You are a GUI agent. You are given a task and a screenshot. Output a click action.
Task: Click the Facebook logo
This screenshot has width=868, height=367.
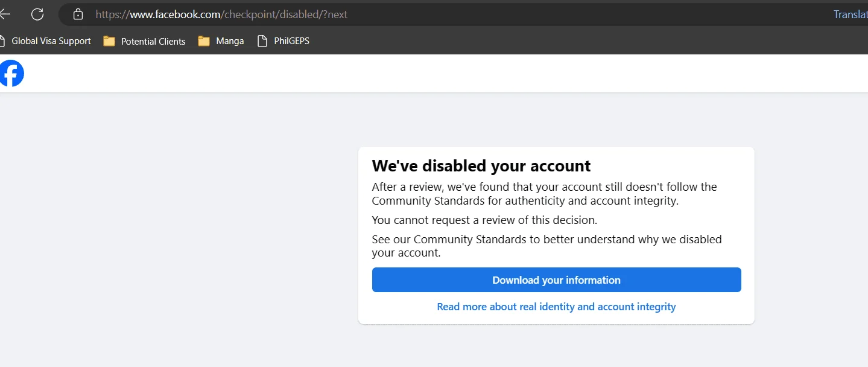tap(11, 74)
